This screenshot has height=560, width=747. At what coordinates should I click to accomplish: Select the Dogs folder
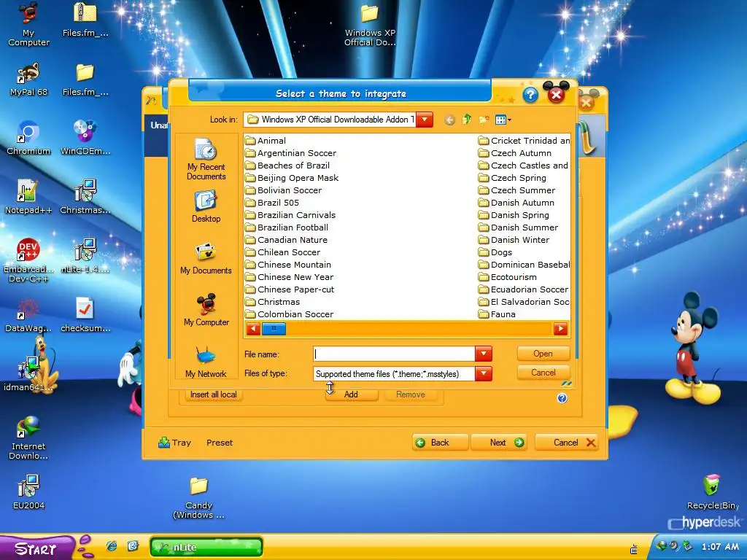pos(495,252)
